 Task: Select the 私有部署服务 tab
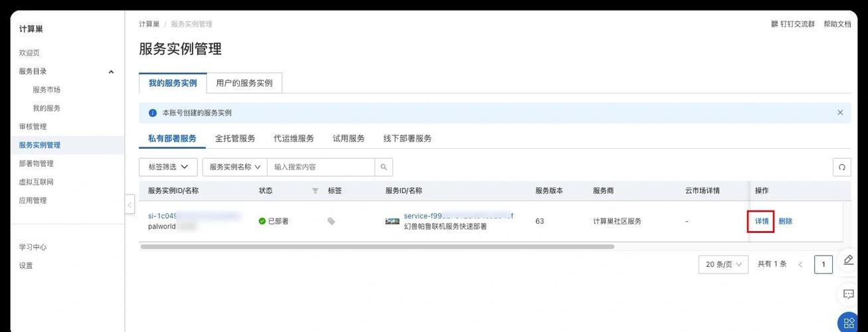(x=172, y=138)
